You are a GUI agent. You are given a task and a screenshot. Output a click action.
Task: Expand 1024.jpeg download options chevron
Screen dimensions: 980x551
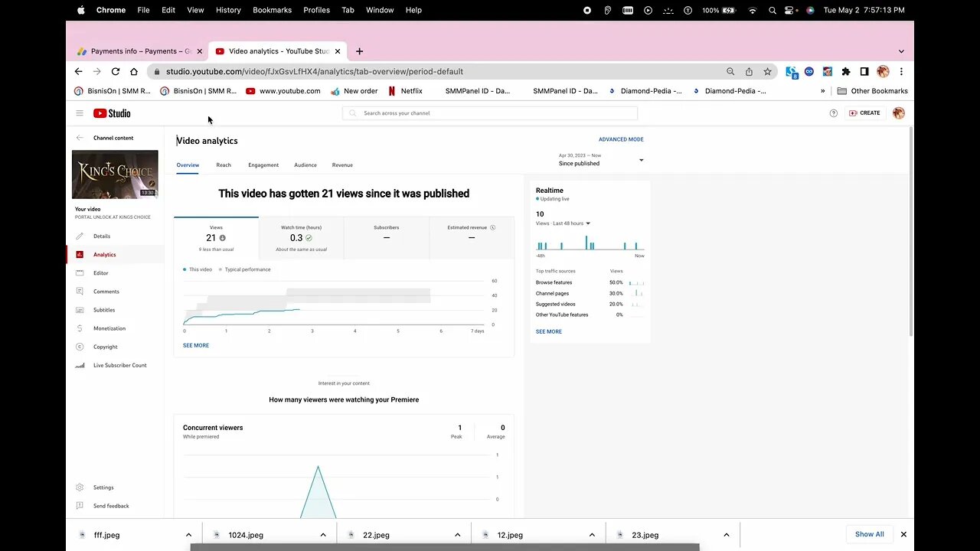point(323,535)
